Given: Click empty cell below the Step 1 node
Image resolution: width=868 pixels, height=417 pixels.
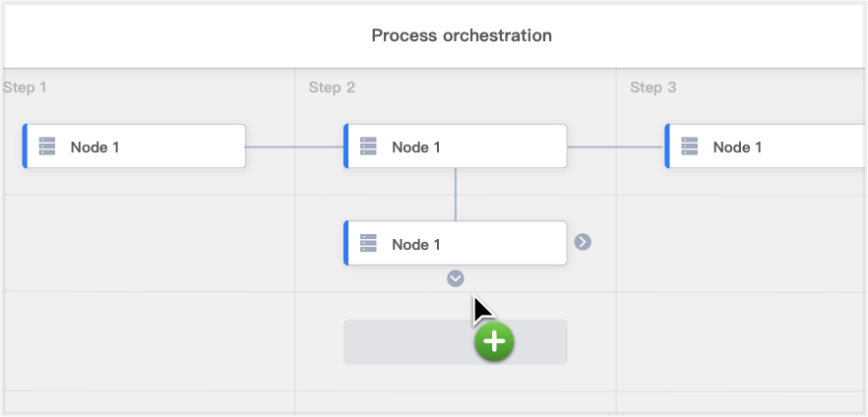Looking at the screenshot, I should pos(148,243).
